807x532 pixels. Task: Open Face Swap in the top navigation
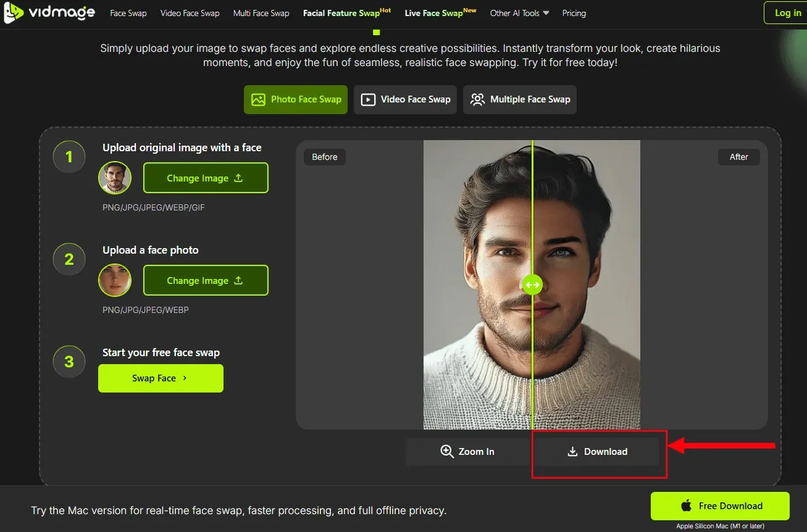pyautogui.click(x=128, y=13)
